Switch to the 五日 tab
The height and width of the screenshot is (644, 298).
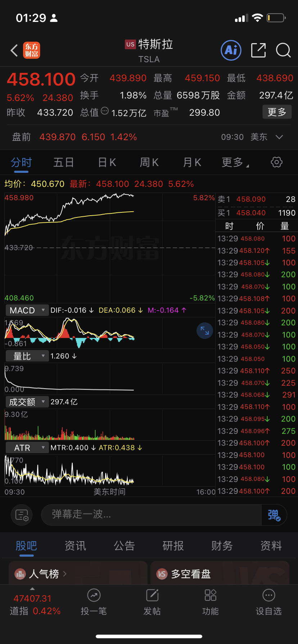coord(64,162)
